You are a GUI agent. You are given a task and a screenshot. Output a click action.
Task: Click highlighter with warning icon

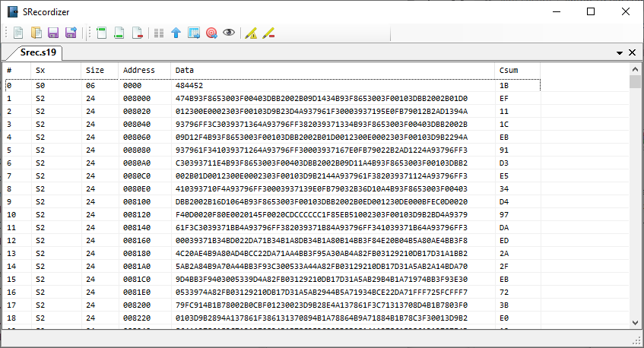251,33
